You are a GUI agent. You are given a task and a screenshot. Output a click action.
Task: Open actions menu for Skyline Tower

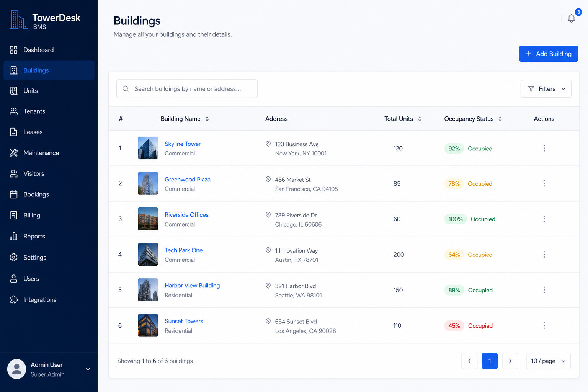544,148
